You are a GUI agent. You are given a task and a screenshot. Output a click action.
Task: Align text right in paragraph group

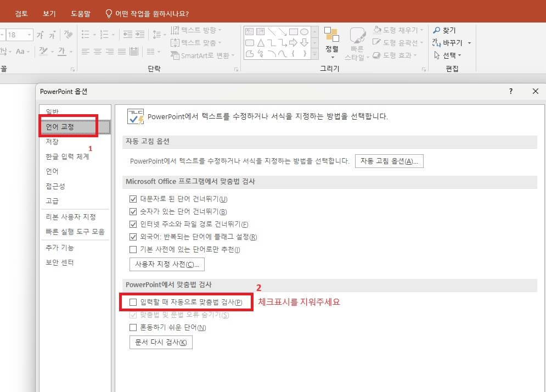(x=110, y=52)
